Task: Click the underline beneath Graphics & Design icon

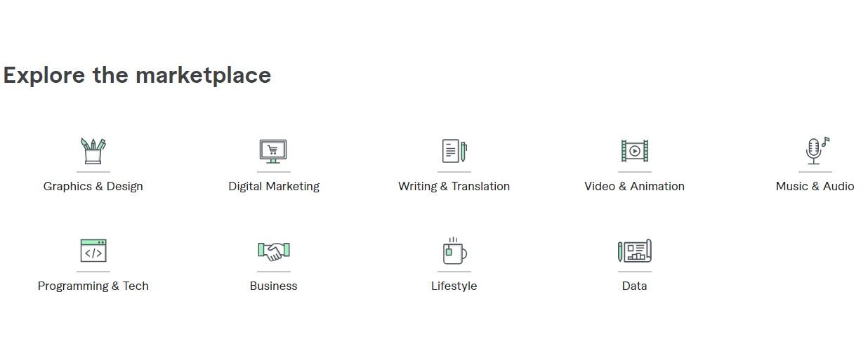Action: pyautogui.click(x=93, y=172)
